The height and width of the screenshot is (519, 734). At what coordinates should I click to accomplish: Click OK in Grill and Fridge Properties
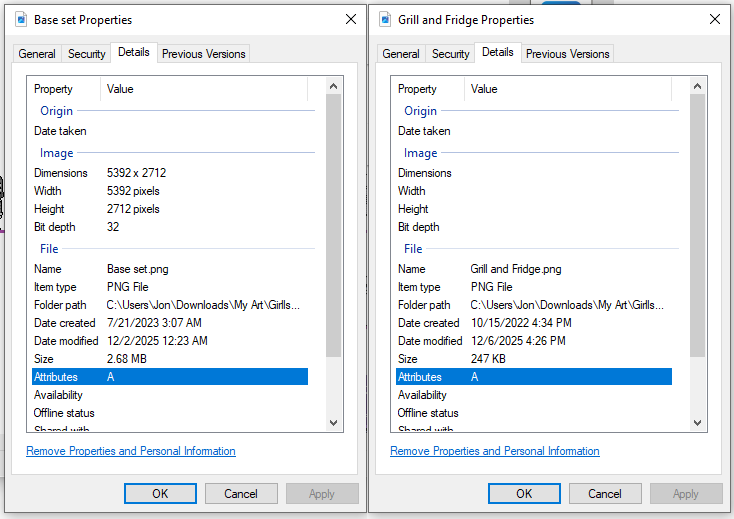click(x=524, y=494)
